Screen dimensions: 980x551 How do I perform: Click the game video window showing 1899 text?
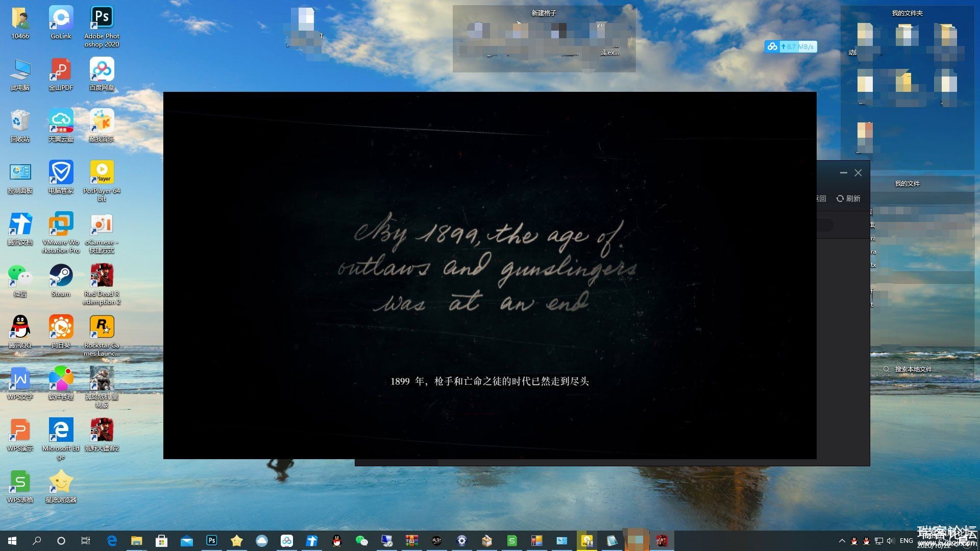pyautogui.click(x=489, y=275)
